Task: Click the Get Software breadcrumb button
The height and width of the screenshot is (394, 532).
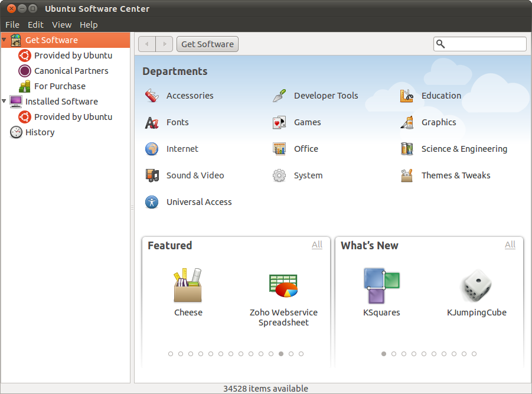Action: click(208, 44)
